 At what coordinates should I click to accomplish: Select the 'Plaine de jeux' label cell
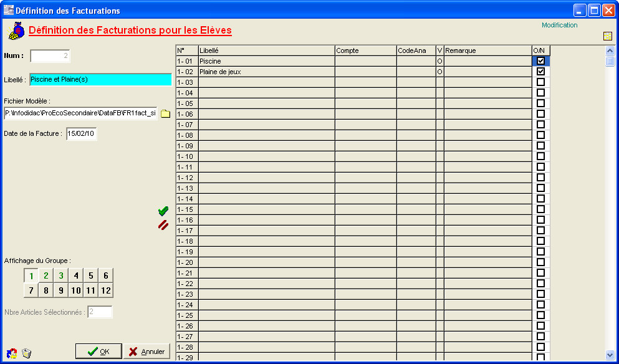pyautogui.click(x=266, y=72)
